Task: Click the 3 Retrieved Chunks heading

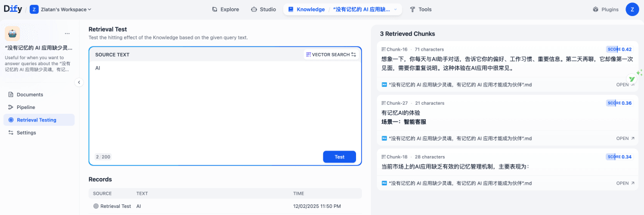Action: click(407, 33)
